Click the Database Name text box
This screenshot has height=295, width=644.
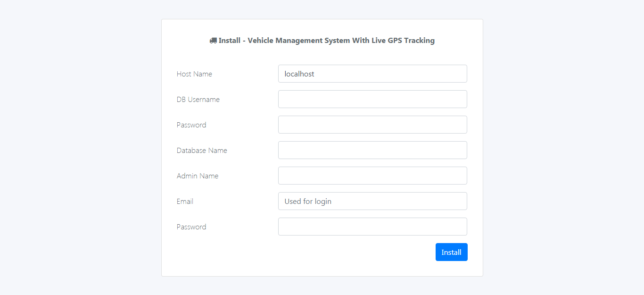coord(372,150)
